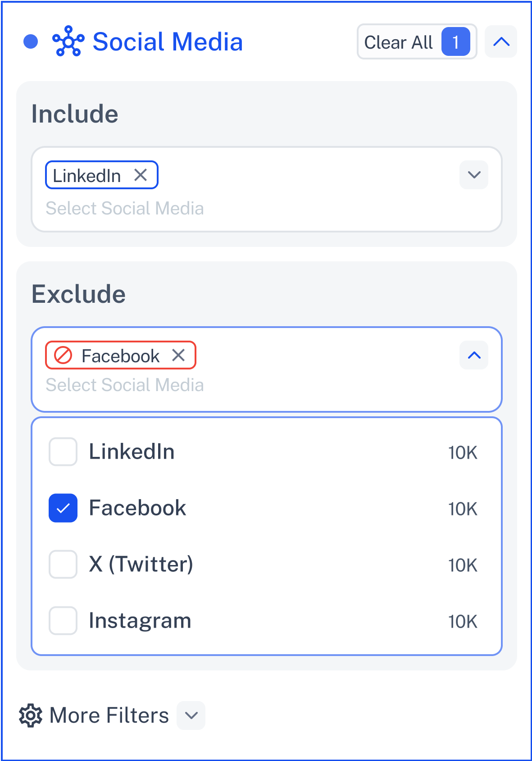Click the Clear All button
Image resolution: width=532 pixels, height=761 pixels.
(417, 41)
